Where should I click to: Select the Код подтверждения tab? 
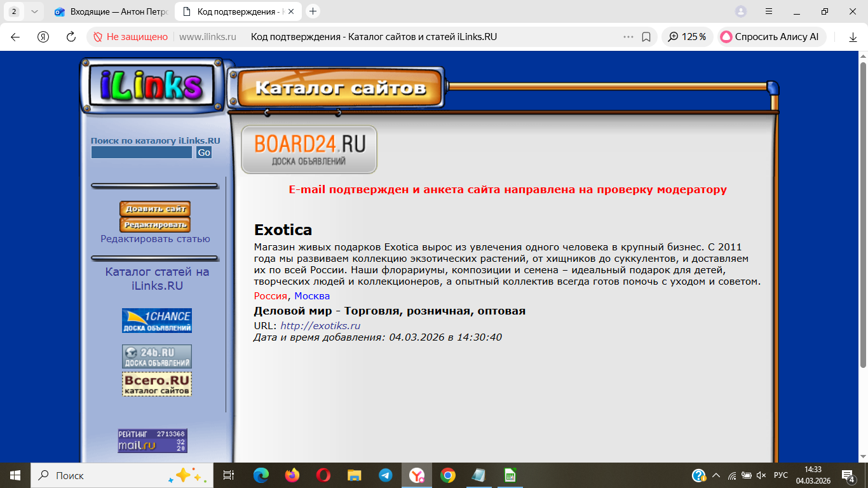238,11
